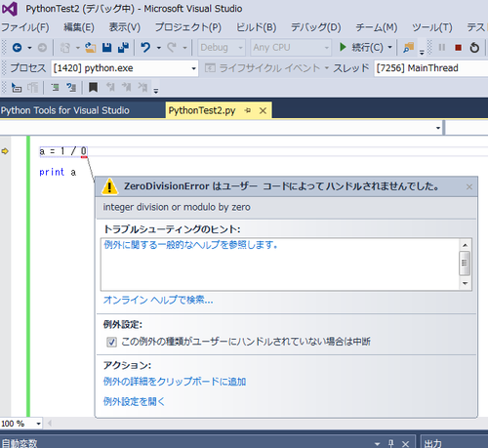Click the Show Next Statement icon
This screenshot has height=448, width=488.
pyautogui.click(x=17, y=88)
